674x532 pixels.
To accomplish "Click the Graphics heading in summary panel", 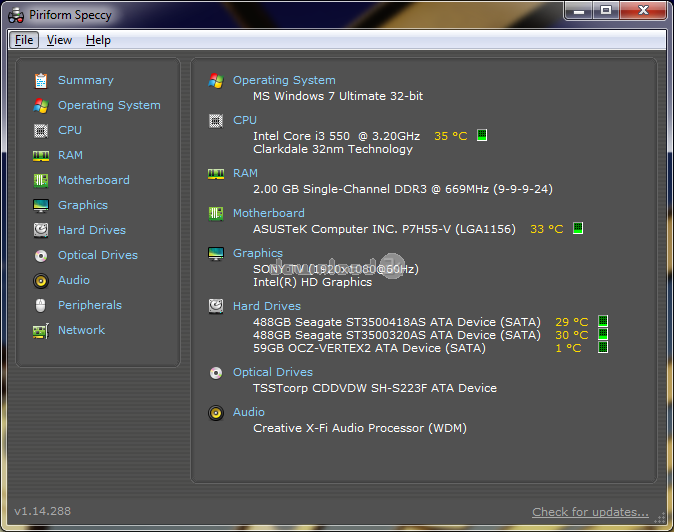I will pos(258,253).
